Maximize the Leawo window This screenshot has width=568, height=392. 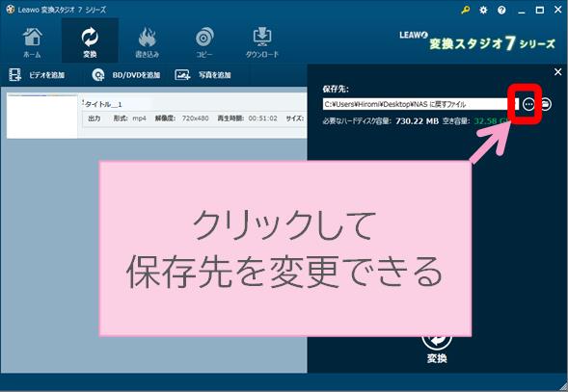tap(540, 11)
